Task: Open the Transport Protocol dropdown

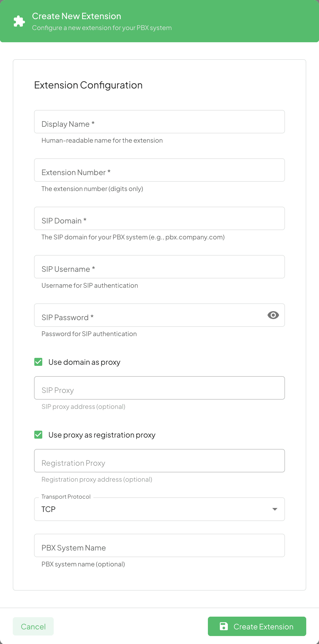Action: [x=159, y=509]
